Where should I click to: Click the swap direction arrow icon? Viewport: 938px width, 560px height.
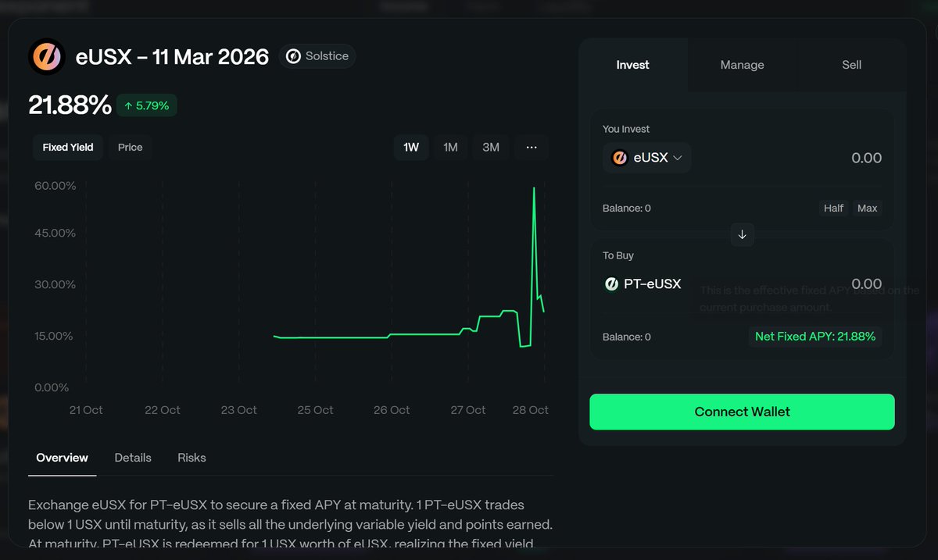pos(742,234)
